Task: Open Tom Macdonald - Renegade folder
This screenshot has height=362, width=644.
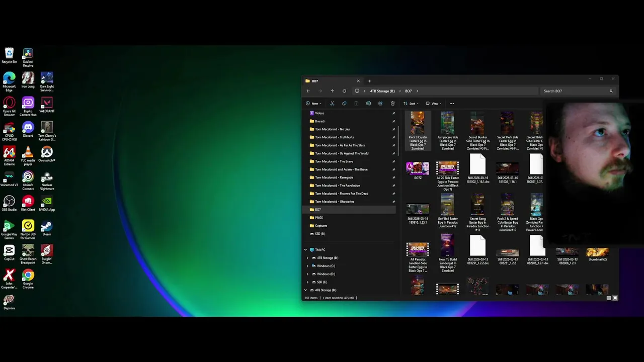Action: (334, 177)
